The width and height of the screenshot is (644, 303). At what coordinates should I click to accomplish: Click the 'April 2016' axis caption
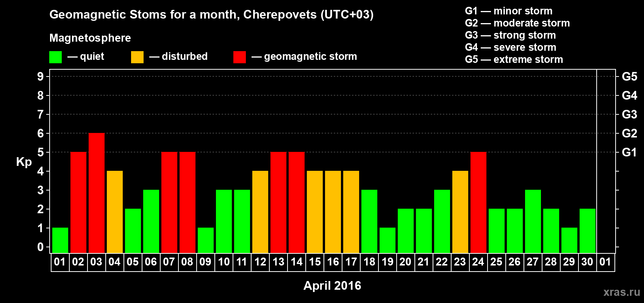pos(332,286)
